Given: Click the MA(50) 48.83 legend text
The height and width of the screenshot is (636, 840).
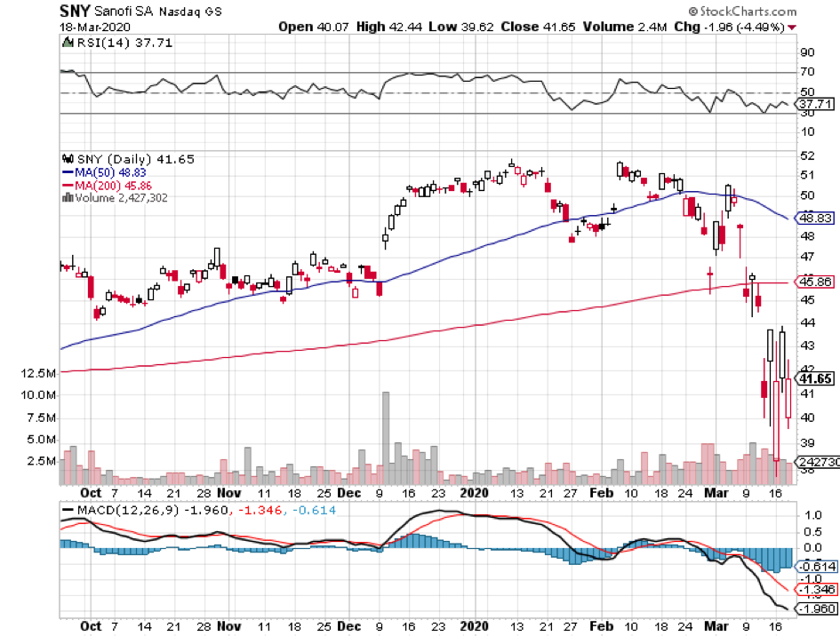Looking at the screenshot, I should click(x=110, y=172).
